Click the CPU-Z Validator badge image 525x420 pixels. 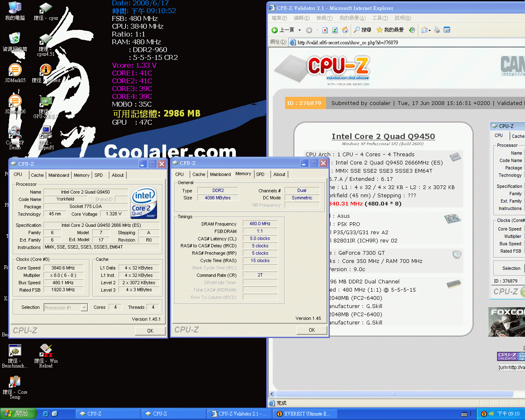coord(511,356)
